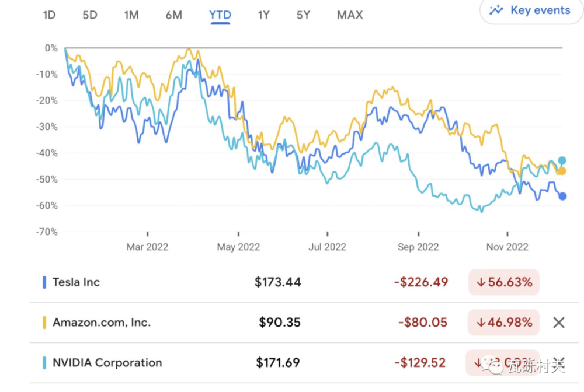Click Tesla's 56.63% down badge
Viewport: 584px width, 392px height.
pyautogui.click(x=504, y=282)
